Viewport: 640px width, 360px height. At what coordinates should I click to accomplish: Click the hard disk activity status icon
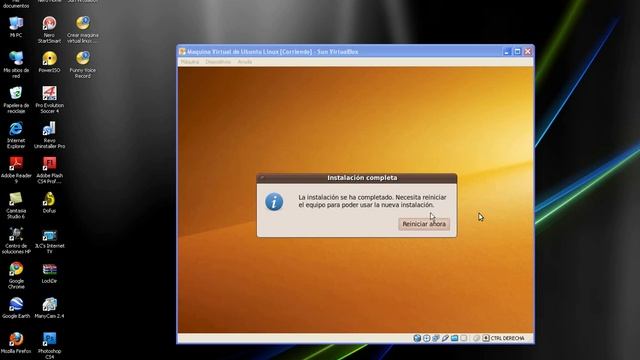coord(417,338)
